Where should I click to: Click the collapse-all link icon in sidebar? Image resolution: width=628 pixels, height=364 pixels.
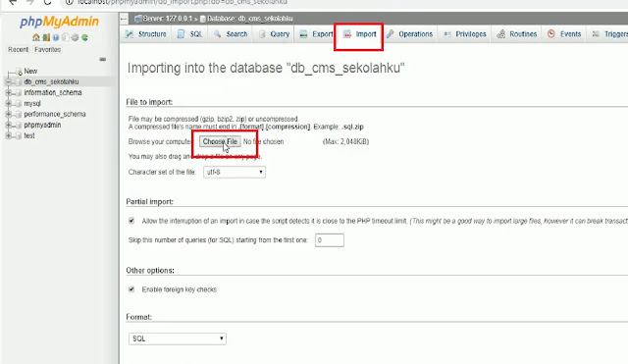pyautogui.click(x=103, y=59)
